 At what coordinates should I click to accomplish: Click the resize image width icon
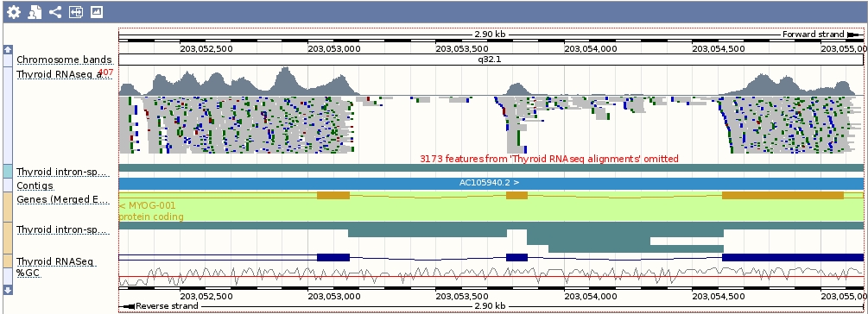(x=76, y=12)
